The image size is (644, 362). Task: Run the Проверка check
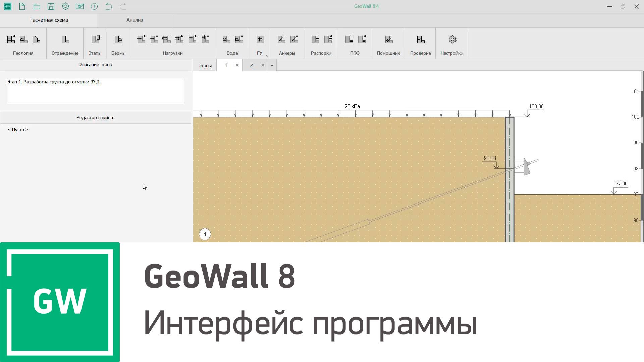420,39
